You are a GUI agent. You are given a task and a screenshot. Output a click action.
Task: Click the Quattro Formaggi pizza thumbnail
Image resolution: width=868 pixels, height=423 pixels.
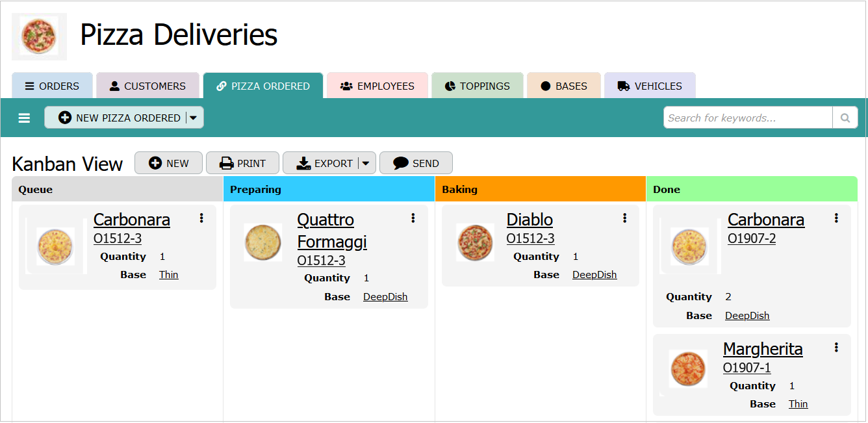coord(263,242)
